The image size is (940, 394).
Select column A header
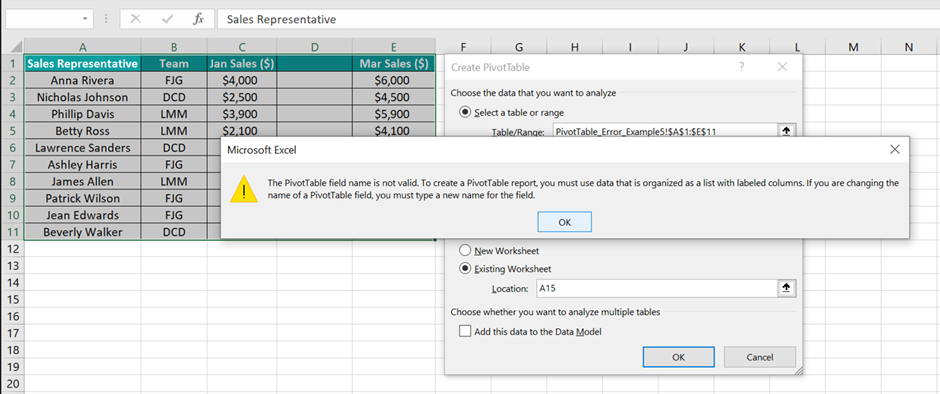pyautogui.click(x=83, y=47)
